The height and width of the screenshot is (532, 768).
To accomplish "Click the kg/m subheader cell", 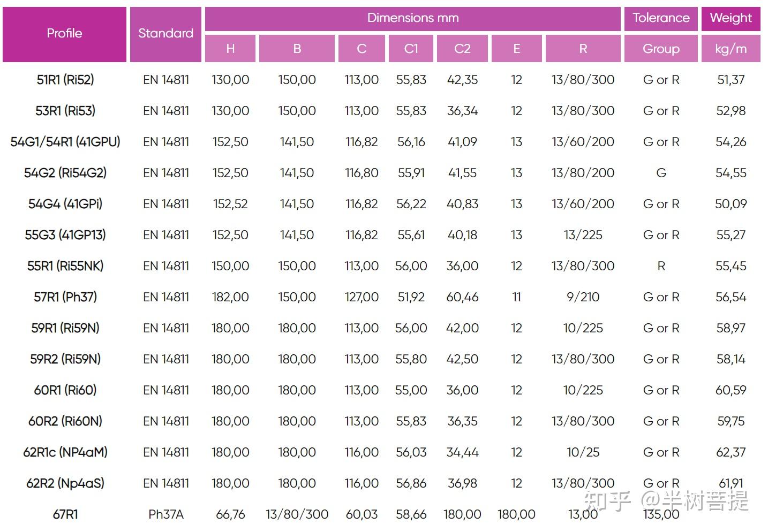I will (x=731, y=49).
